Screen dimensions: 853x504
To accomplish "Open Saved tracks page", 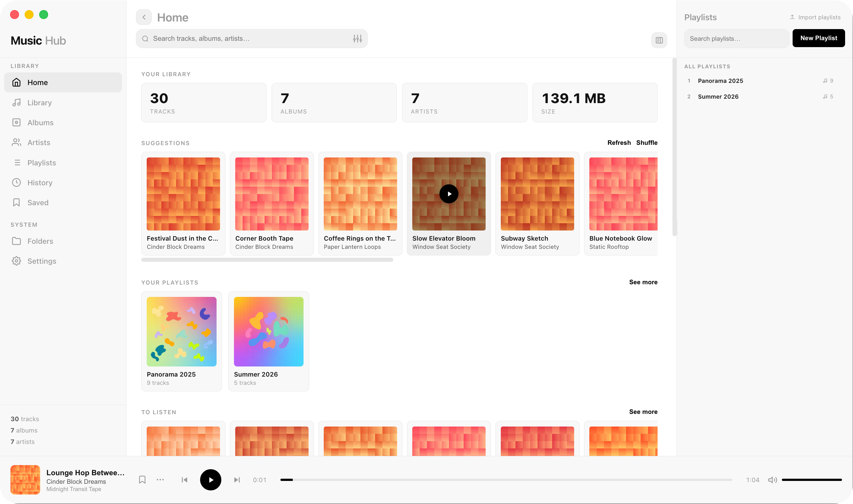I will click(x=63, y=203).
